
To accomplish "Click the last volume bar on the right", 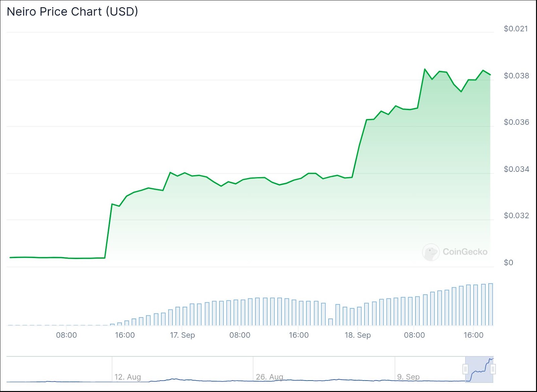I will (x=491, y=304).
